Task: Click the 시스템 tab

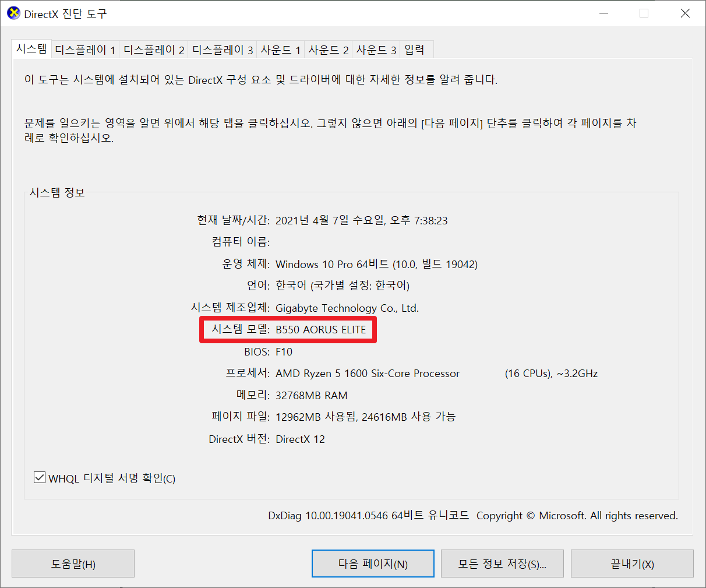Action: point(31,48)
